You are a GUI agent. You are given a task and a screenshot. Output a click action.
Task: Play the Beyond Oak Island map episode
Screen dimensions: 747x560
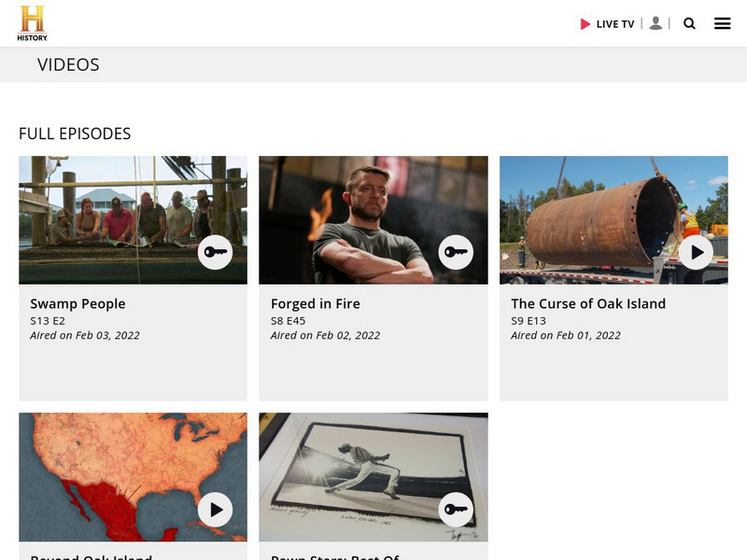pos(216,510)
